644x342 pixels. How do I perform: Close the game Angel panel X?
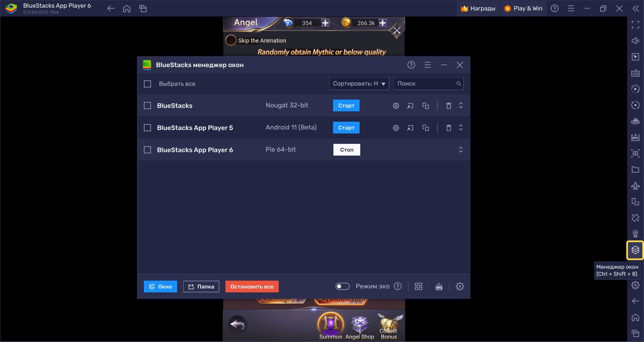pos(396,31)
